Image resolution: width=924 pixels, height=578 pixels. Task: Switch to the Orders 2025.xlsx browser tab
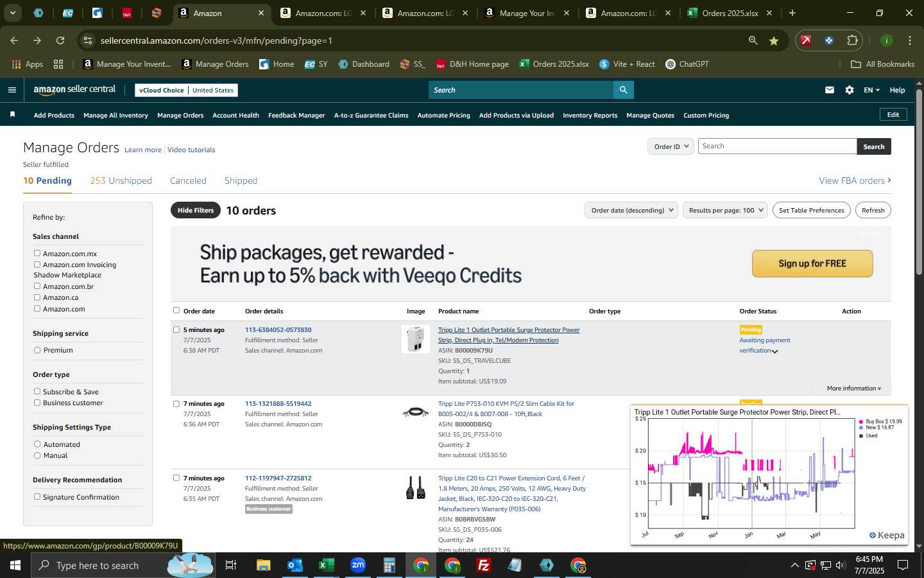tap(730, 13)
